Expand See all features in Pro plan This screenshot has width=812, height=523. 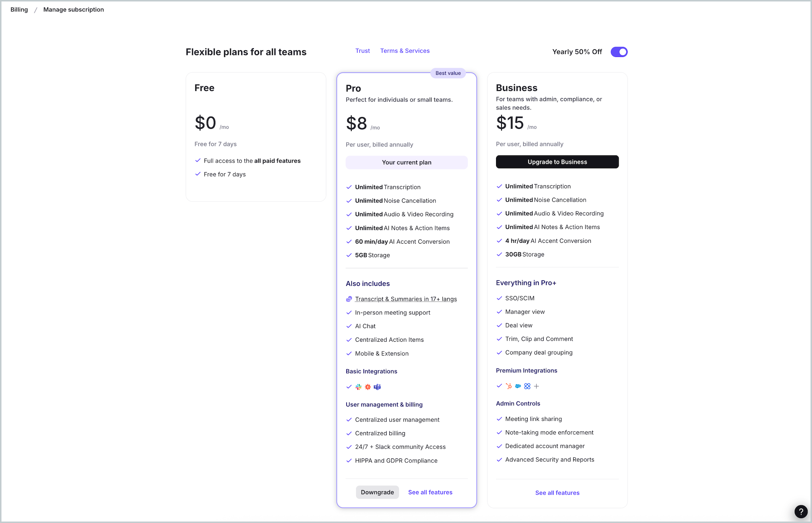coord(430,492)
